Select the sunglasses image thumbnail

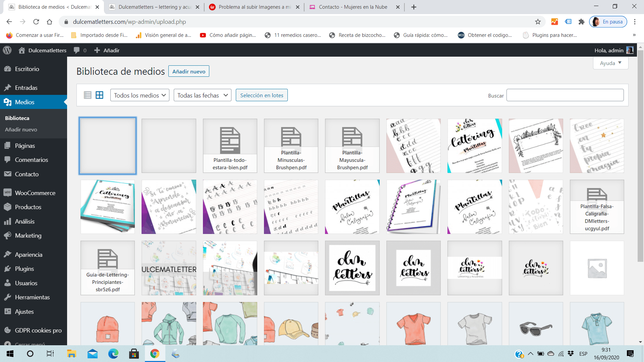(x=536, y=324)
